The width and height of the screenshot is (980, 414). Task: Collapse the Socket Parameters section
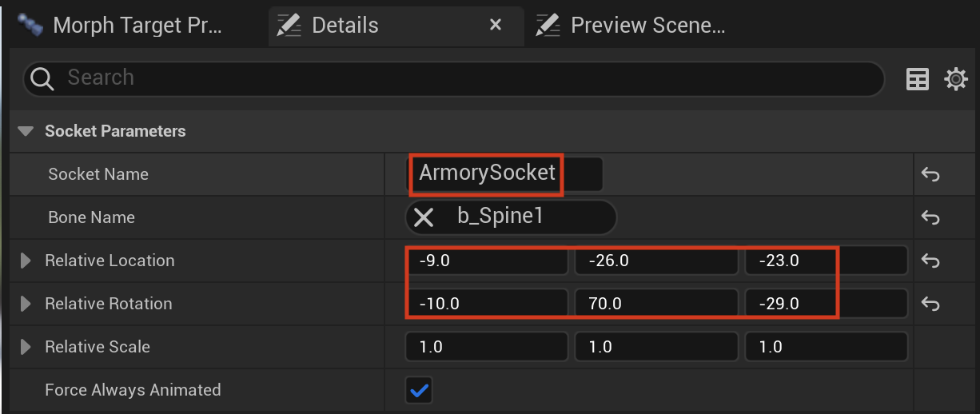[x=27, y=131]
